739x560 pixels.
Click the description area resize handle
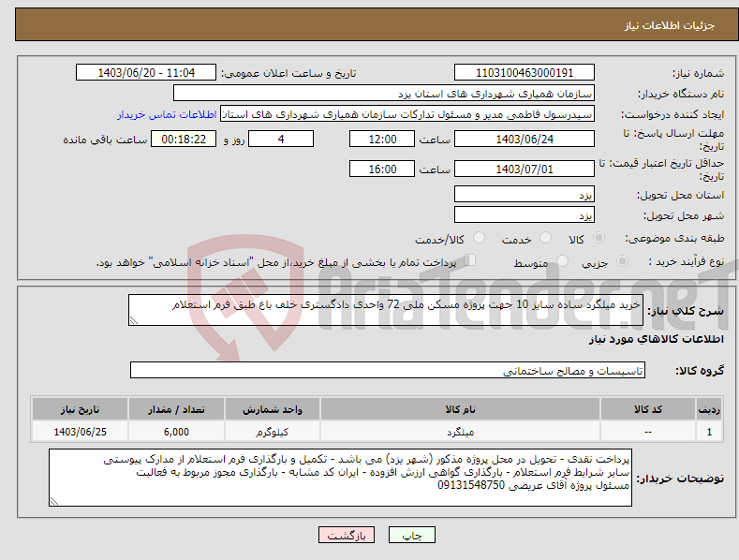point(134,321)
